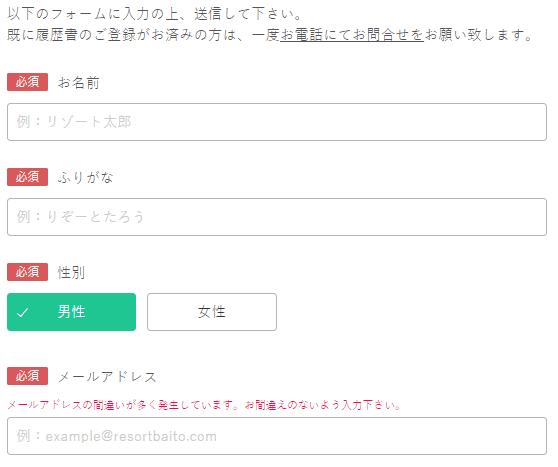Viewport: 558px width, 467px height.
Task: Click the red email address warning text
Action: pos(204,405)
